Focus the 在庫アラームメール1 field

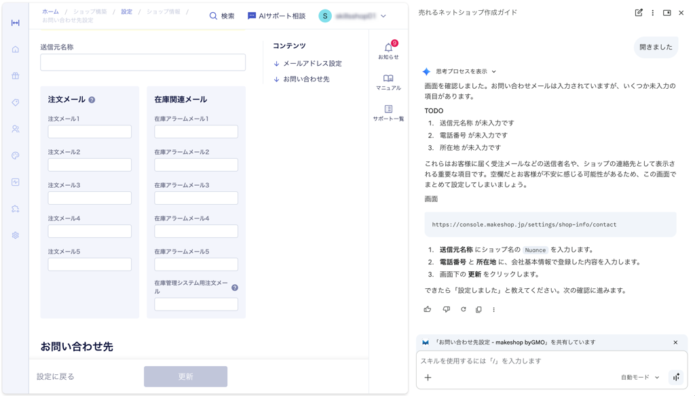[196, 132]
